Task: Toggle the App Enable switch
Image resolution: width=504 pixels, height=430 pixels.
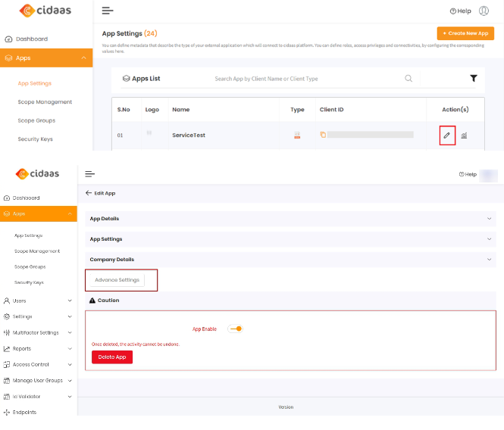Action: [x=235, y=329]
